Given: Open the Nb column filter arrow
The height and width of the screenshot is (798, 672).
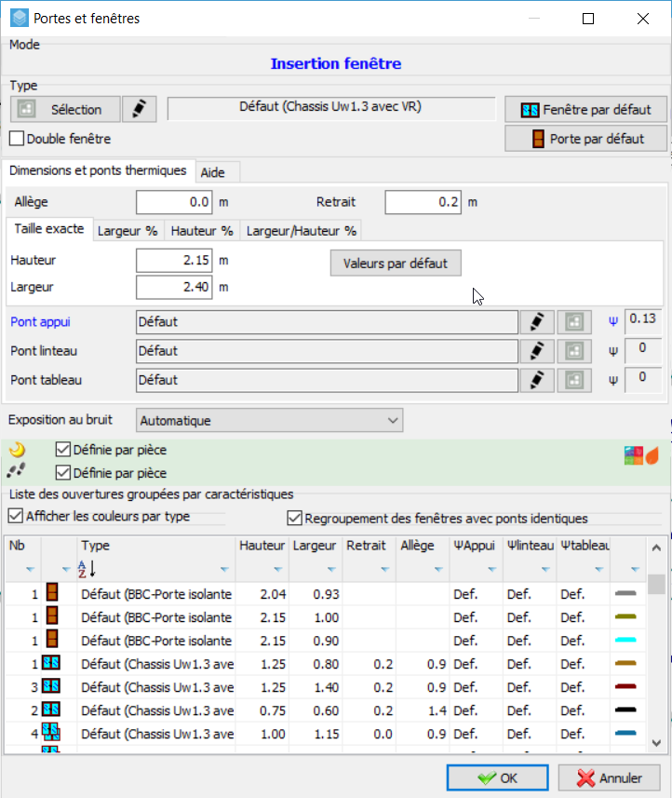Looking at the screenshot, I should point(30,570).
